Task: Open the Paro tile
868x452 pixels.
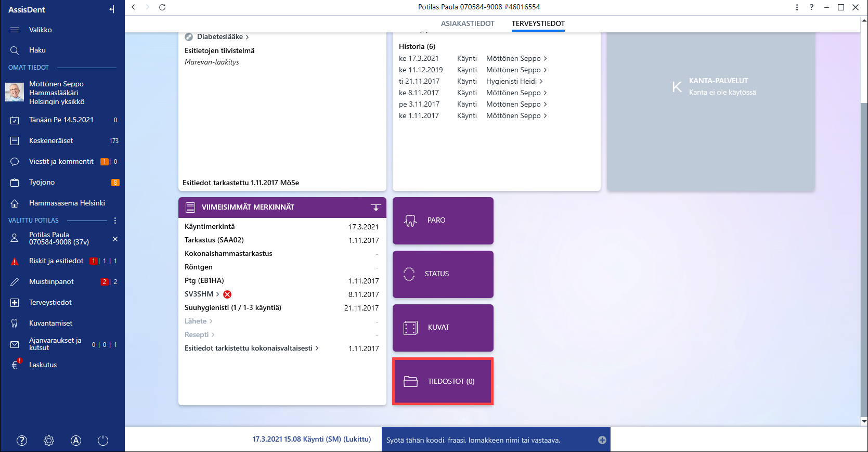Action: [443, 221]
